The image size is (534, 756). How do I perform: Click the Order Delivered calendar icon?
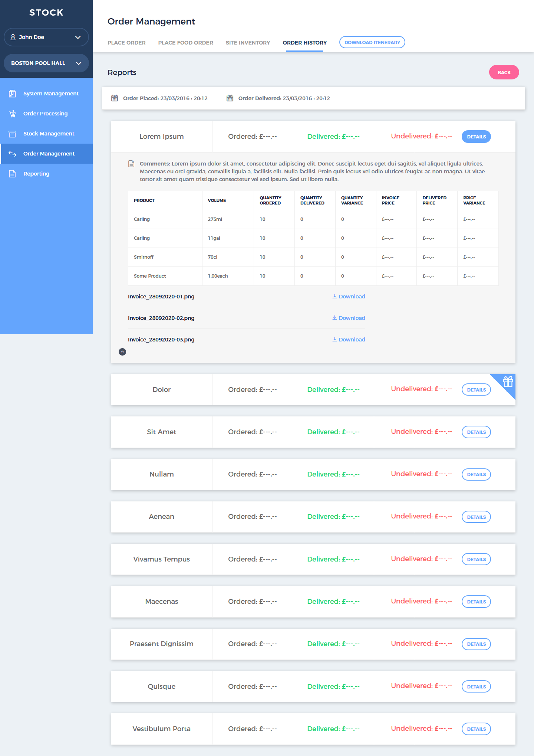(230, 98)
